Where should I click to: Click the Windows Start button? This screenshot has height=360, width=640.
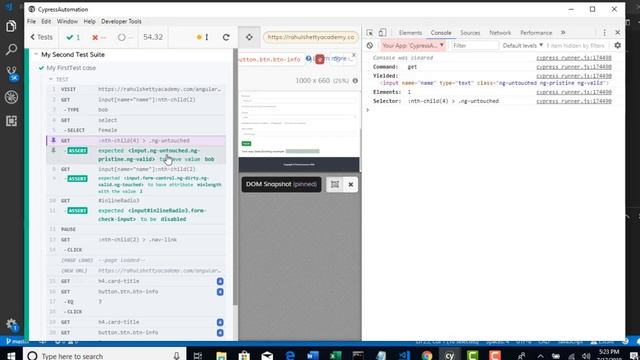(11, 356)
